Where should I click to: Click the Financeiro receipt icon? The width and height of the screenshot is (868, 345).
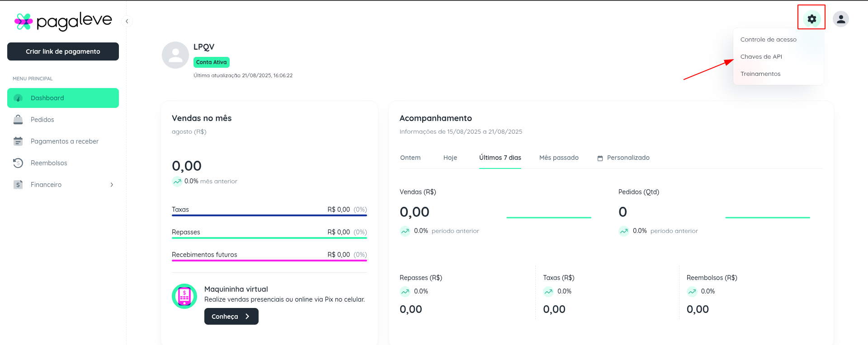[x=18, y=185]
